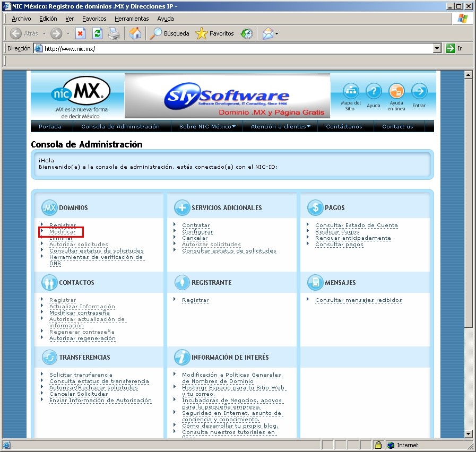The width and height of the screenshot is (476, 452).
Task: Open the Back button history dropdown
Action: 45,33
